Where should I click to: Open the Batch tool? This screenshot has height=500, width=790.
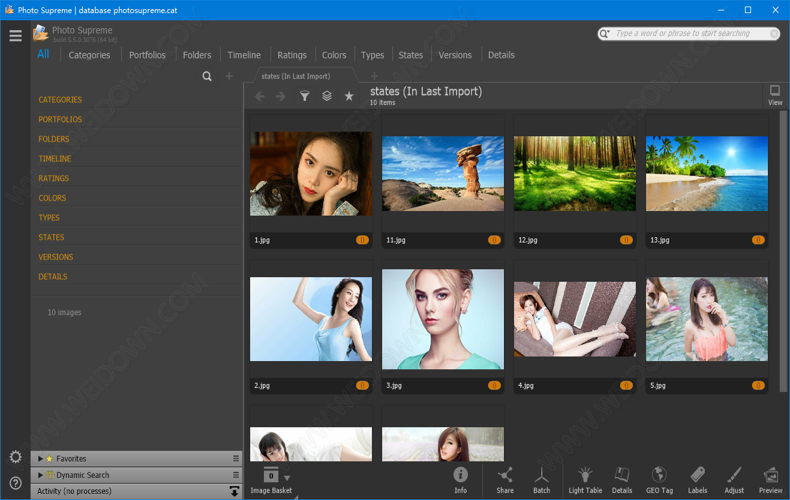pos(542,480)
